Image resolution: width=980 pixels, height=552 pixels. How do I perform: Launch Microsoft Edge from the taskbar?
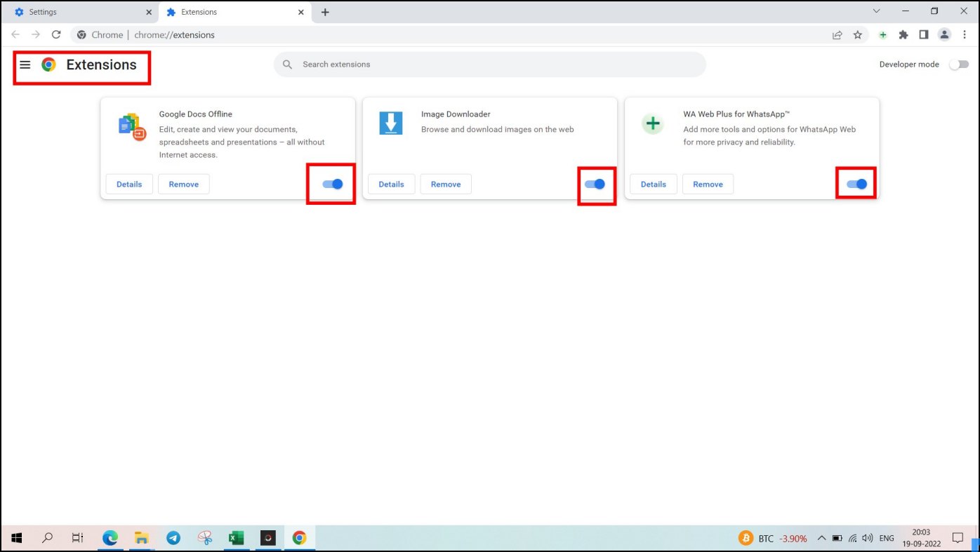(110, 538)
